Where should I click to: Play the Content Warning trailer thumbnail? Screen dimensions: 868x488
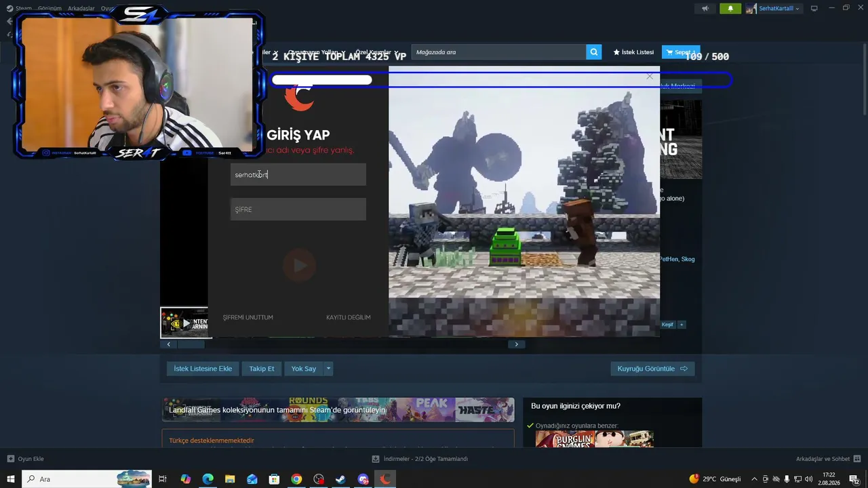point(186,323)
